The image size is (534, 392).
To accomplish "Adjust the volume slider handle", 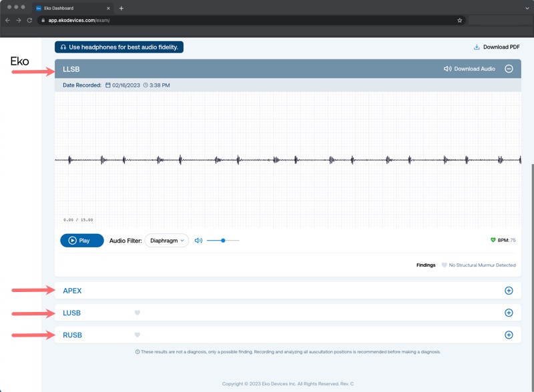I will [223, 241].
